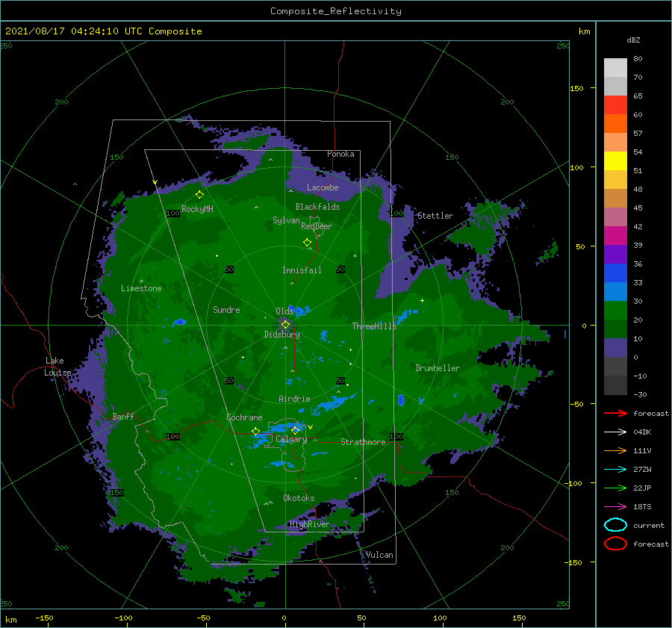Click the Lake Louise label
This screenshot has width=672, height=628.
[x=57, y=367]
